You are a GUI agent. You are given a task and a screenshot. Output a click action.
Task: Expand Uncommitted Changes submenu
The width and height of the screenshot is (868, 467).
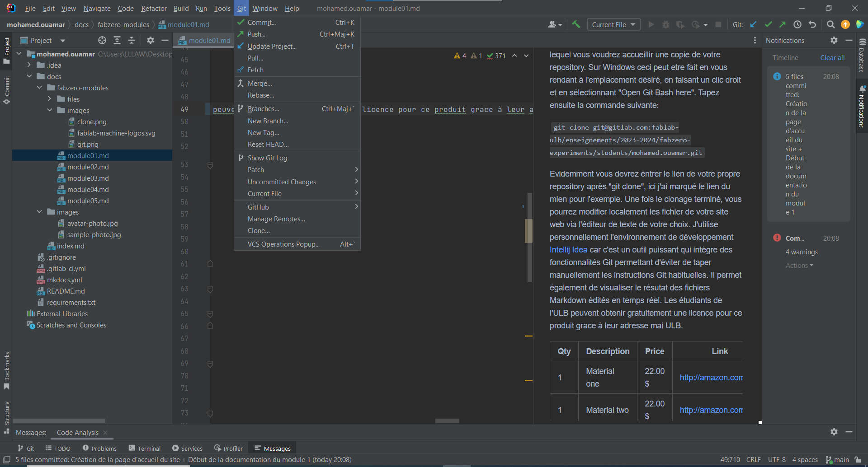(x=297, y=182)
